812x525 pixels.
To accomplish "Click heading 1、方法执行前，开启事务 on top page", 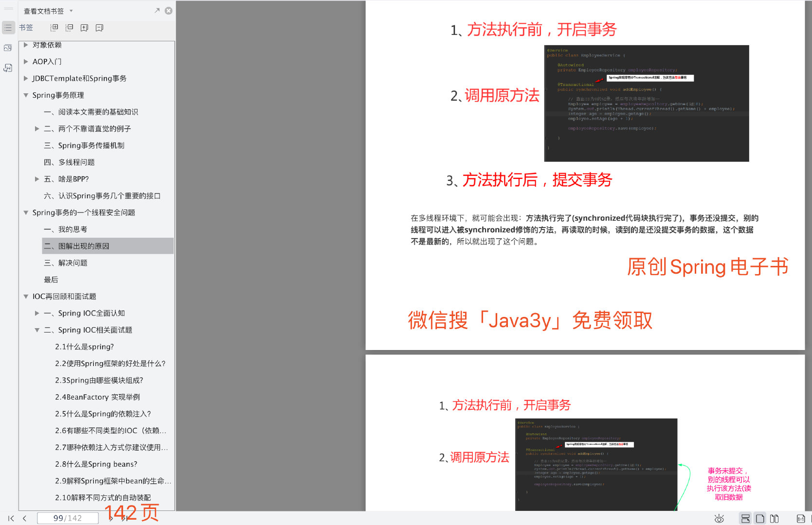I will (533, 30).
